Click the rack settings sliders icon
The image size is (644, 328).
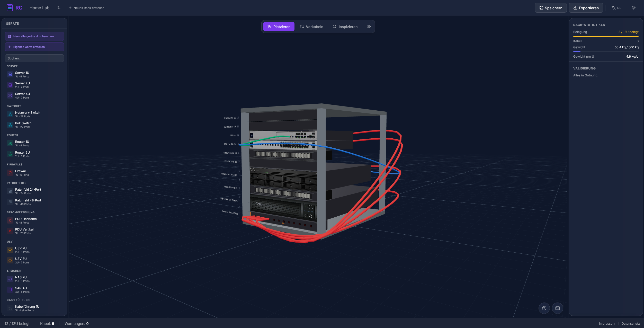point(59,8)
